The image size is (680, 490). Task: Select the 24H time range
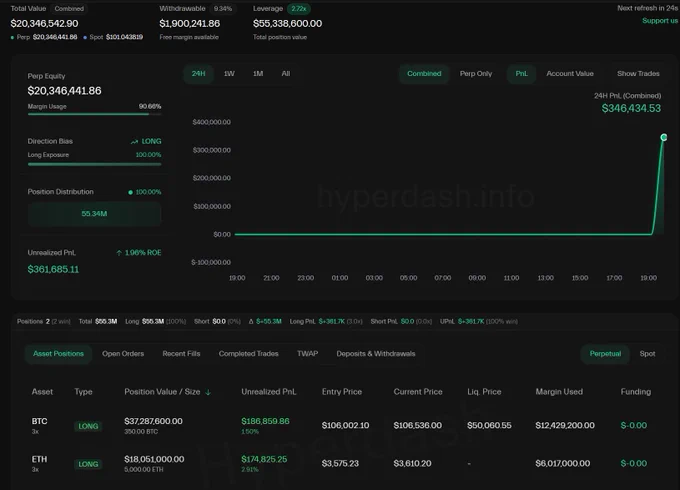coord(198,74)
